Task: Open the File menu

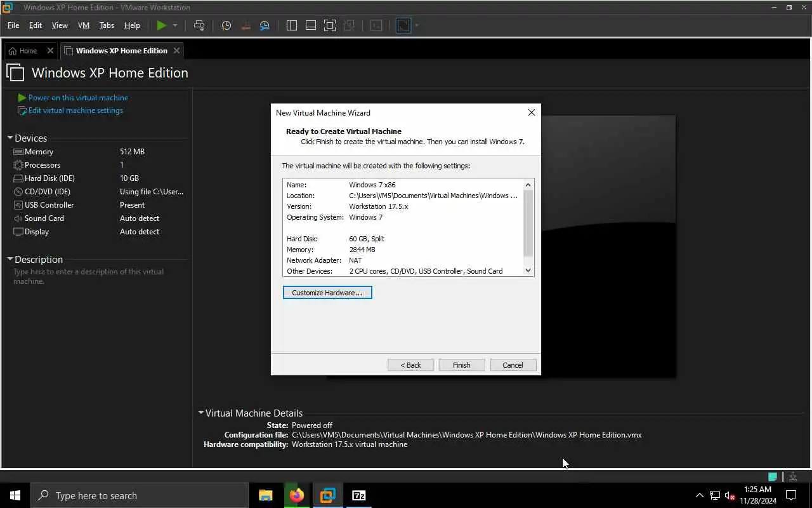Action: coord(13,25)
